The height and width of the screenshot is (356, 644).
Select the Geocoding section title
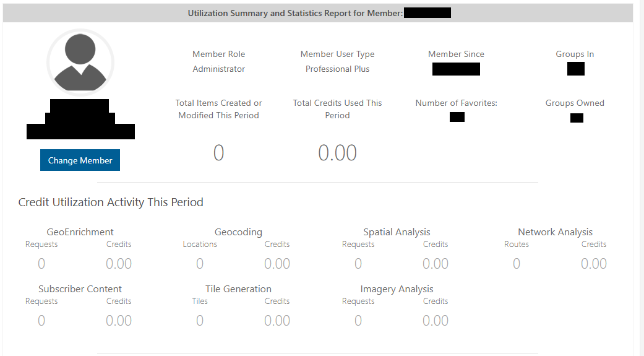238,232
